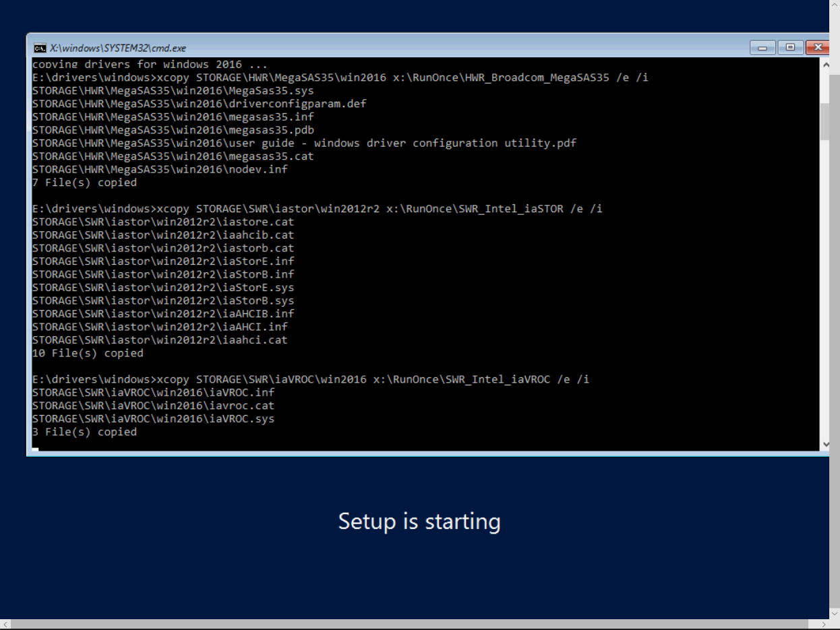The width and height of the screenshot is (840, 630).
Task: Click the '7 File(s) copied' line
Action: click(x=84, y=183)
